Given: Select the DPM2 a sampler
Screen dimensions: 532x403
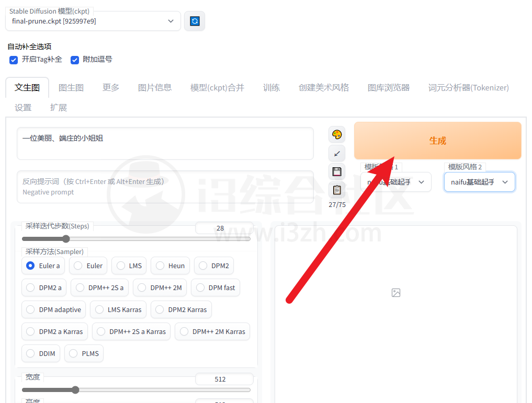Looking at the screenshot, I should (44, 288).
